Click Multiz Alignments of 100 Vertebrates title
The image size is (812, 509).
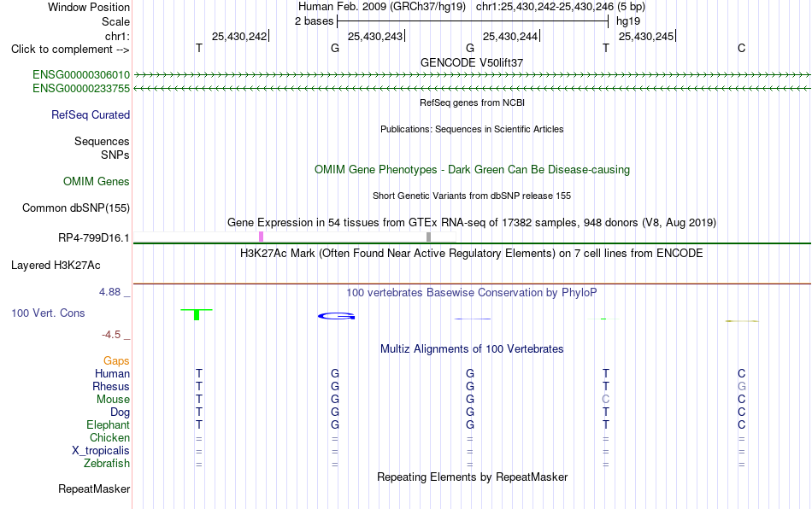tap(472, 349)
